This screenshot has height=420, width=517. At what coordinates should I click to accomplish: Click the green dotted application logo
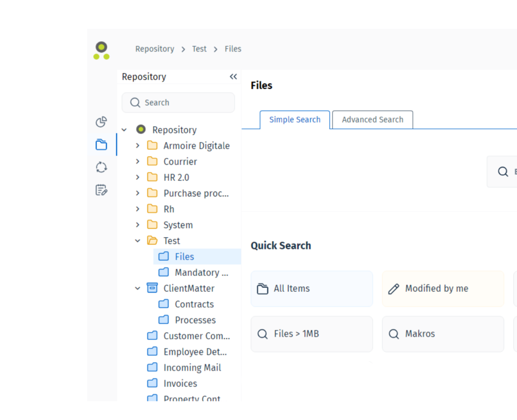[x=101, y=50]
